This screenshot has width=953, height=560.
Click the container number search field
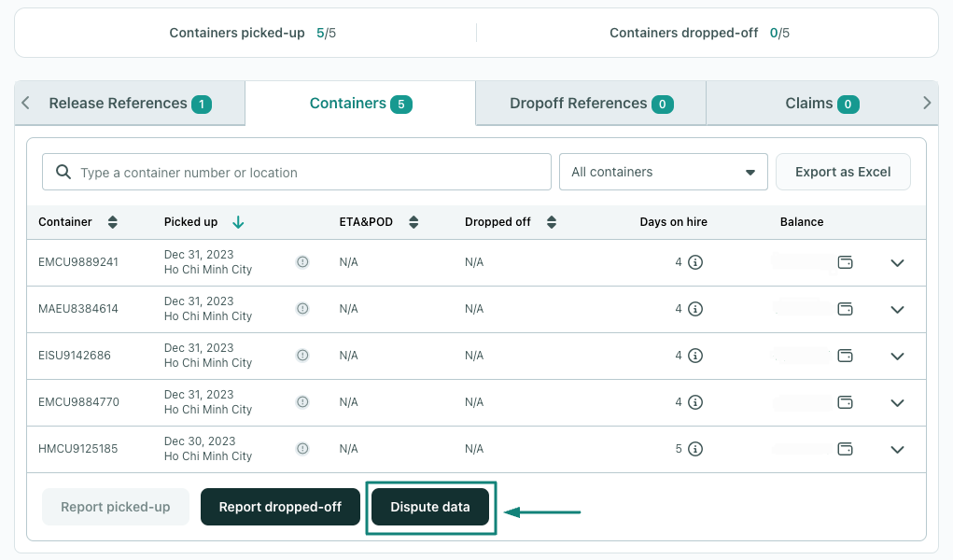pos(297,172)
